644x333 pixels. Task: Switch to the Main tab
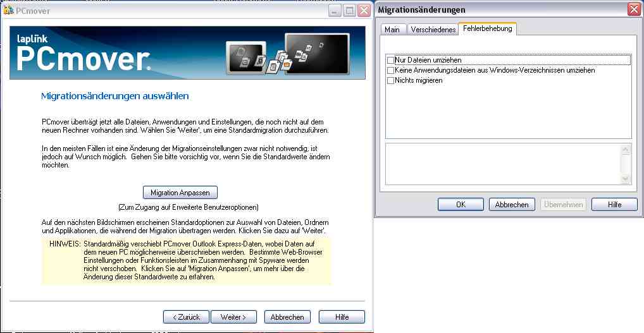pos(392,30)
